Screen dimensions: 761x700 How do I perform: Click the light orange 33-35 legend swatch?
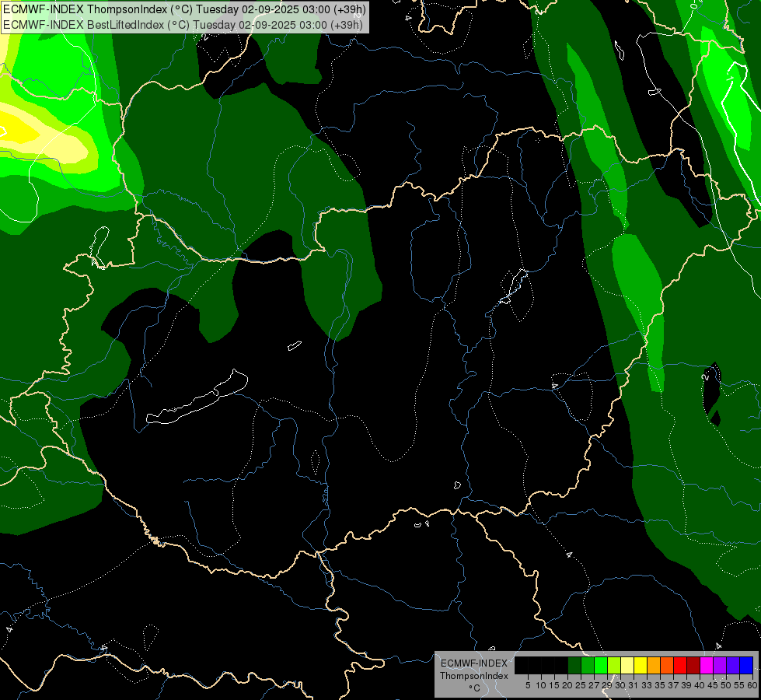(654, 665)
